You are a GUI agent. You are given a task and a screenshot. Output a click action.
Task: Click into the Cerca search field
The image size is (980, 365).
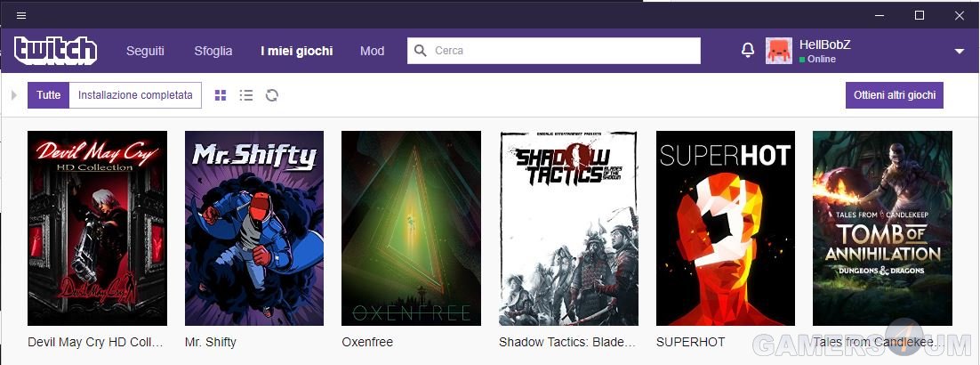[x=554, y=51]
